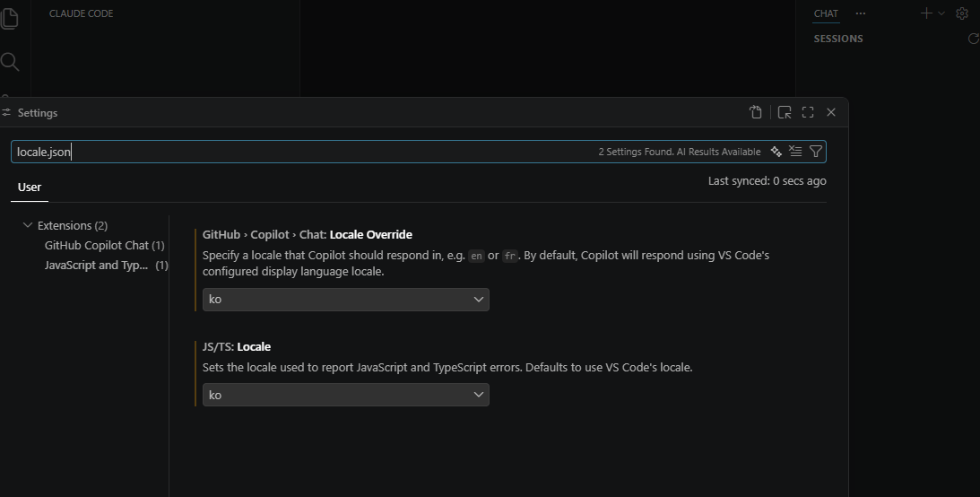980x497 pixels.
Task: Show AI search results sparkle icon
Action: click(x=776, y=152)
